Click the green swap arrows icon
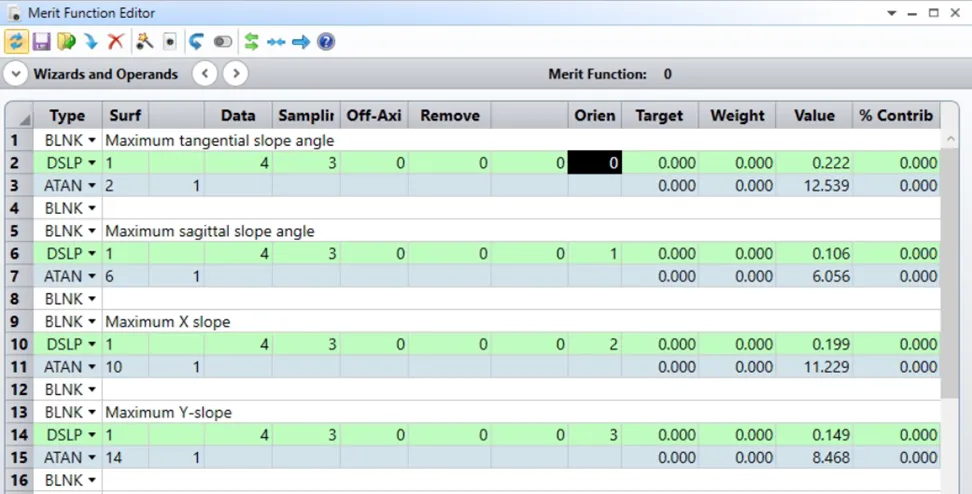Screen dimensions: 972x494 251,42
